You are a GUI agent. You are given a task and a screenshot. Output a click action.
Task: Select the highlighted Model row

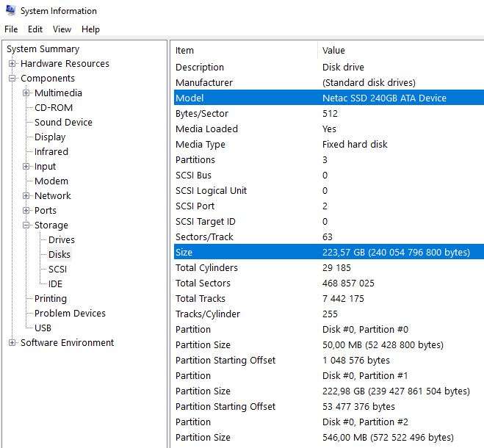(329, 98)
